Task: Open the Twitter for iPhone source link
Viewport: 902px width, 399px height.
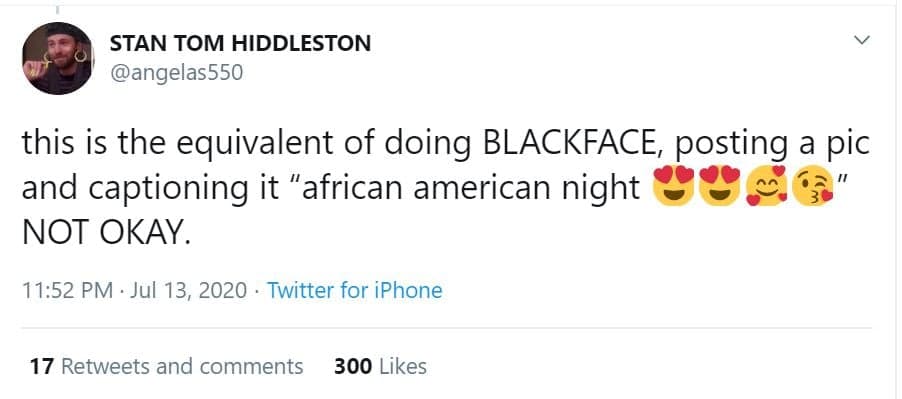Action: click(355, 290)
